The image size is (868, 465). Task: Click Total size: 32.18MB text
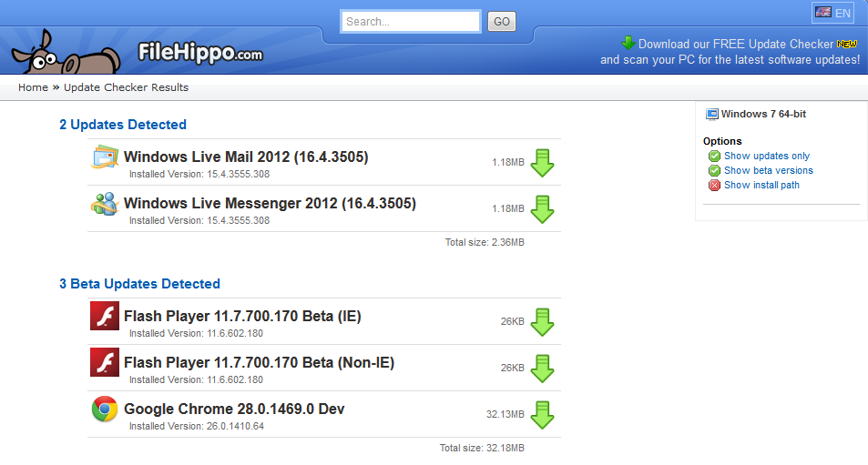click(482, 448)
